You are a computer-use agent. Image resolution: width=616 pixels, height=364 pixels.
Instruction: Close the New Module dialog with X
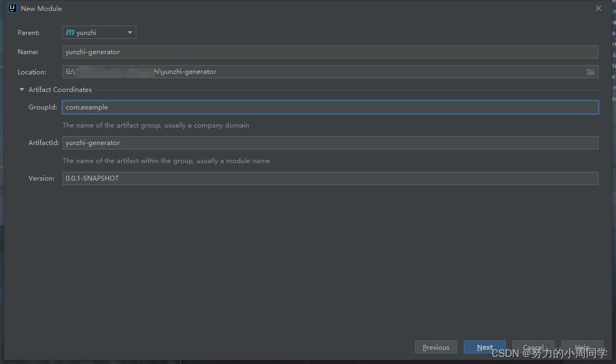coord(598,8)
